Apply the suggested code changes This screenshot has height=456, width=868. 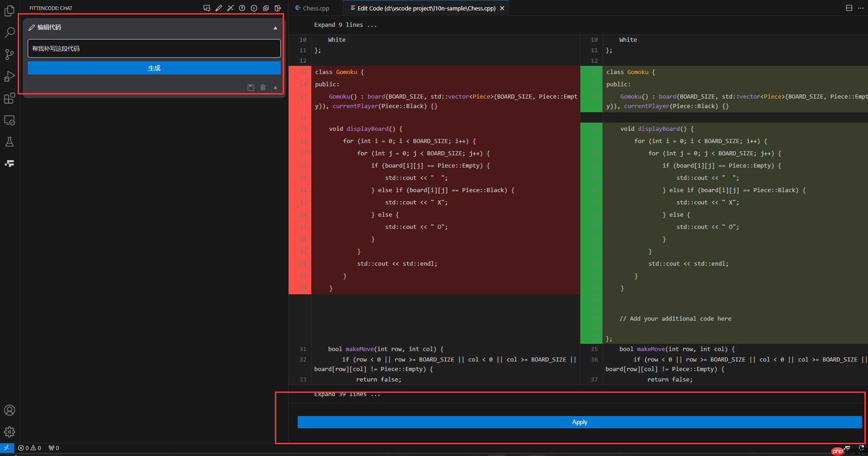(x=579, y=422)
